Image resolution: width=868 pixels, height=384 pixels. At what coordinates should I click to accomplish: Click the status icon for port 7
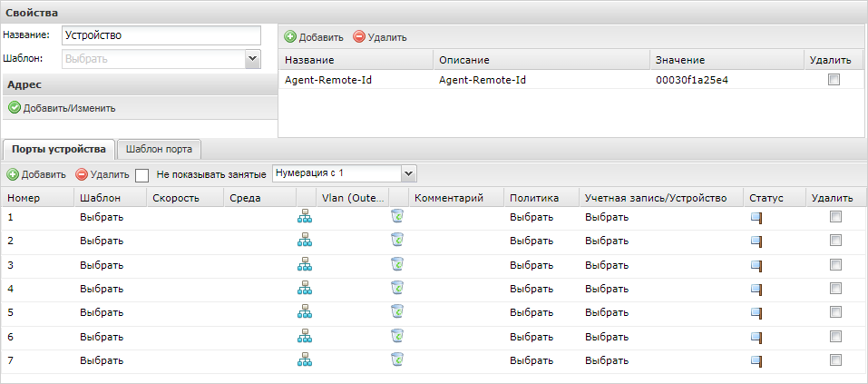(x=756, y=360)
